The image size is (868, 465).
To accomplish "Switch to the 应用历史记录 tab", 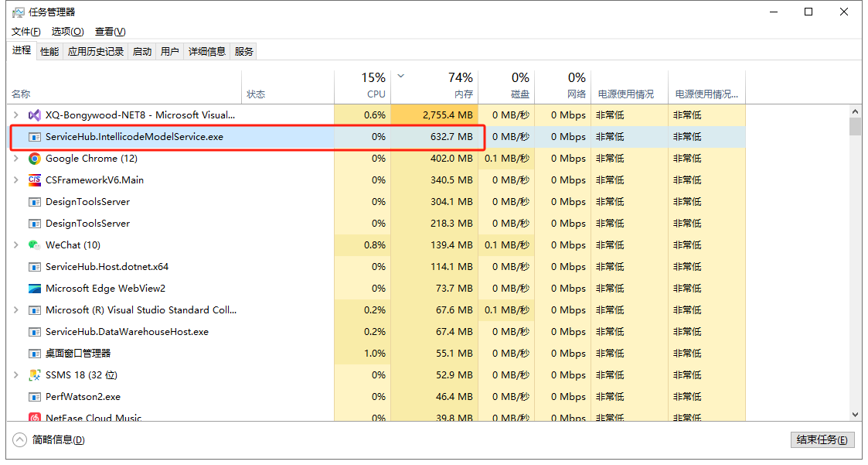I will click(96, 52).
